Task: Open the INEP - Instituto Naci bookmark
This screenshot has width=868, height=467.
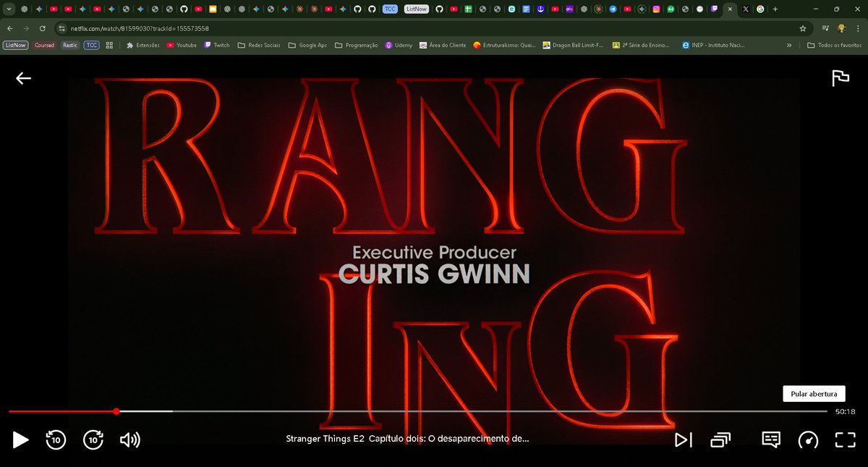Action: coord(713,45)
